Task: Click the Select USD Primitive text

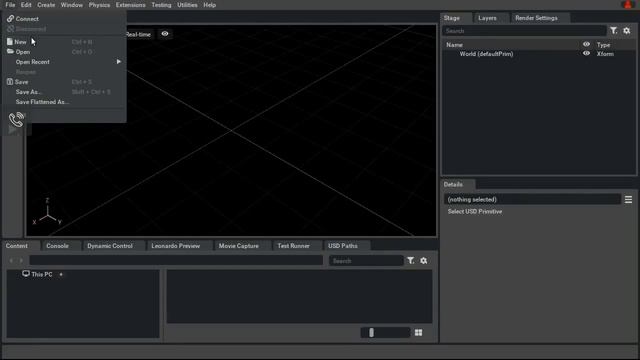Action: [475, 211]
